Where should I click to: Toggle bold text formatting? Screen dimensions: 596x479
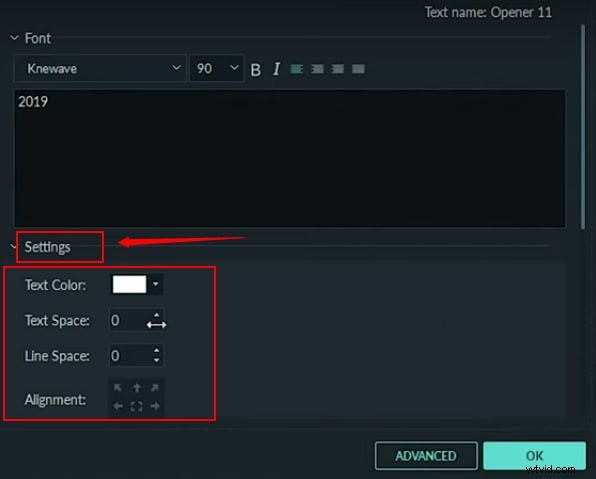tap(256, 70)
